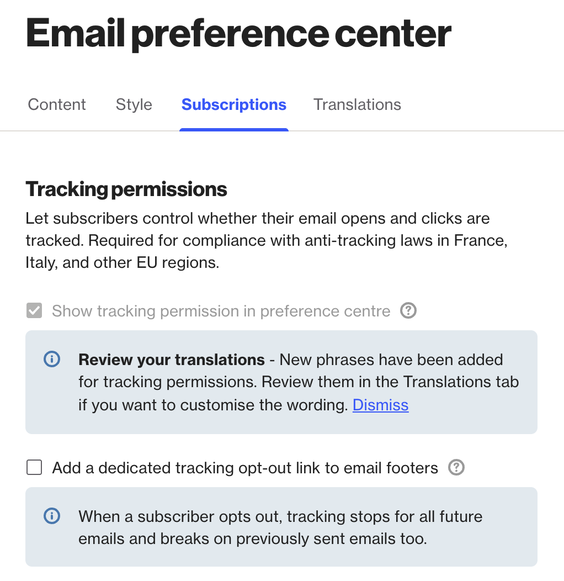
Task: Click the Tracking permissions section heading
Action: pyautogui.click(x=126, y=189)
